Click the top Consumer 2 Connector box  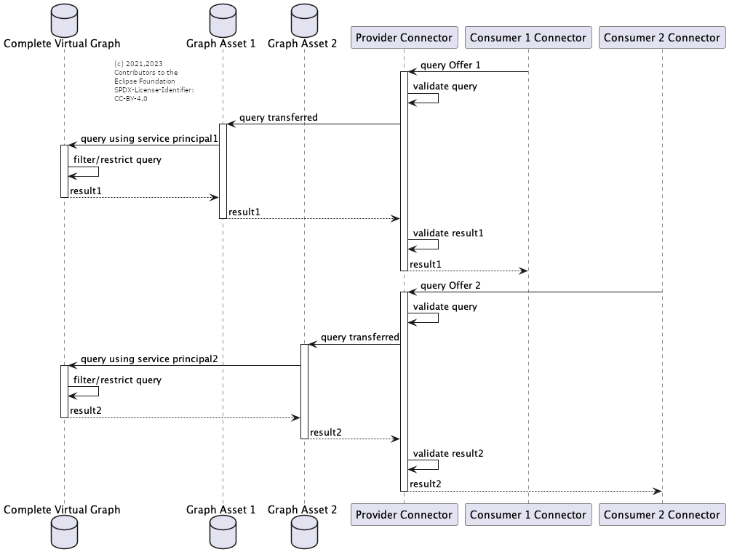click(661, 38)
